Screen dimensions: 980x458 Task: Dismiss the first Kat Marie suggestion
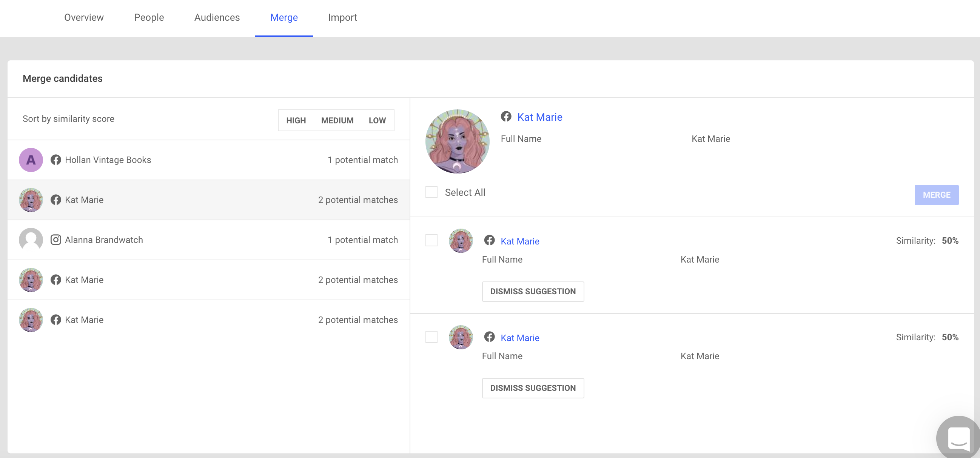point(533,292)
